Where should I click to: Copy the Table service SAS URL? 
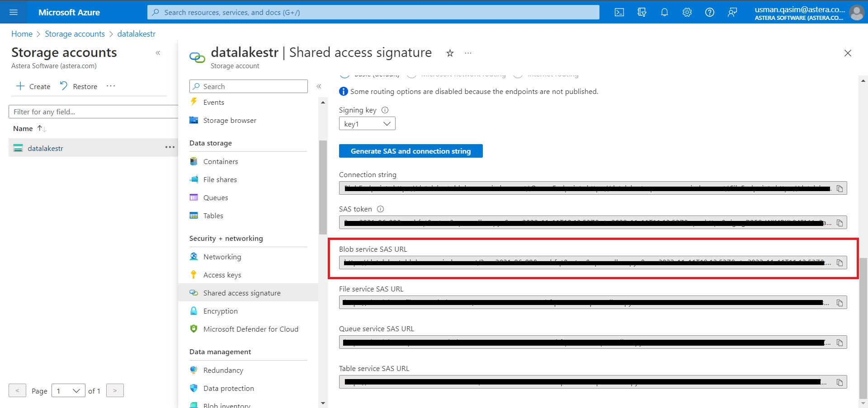pyautogui.click(x=840, y=383)
